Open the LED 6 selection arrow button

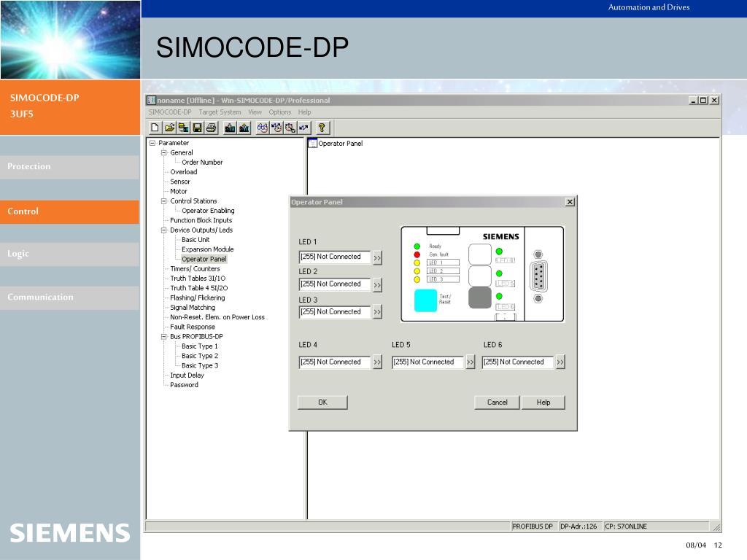(560, 362)
